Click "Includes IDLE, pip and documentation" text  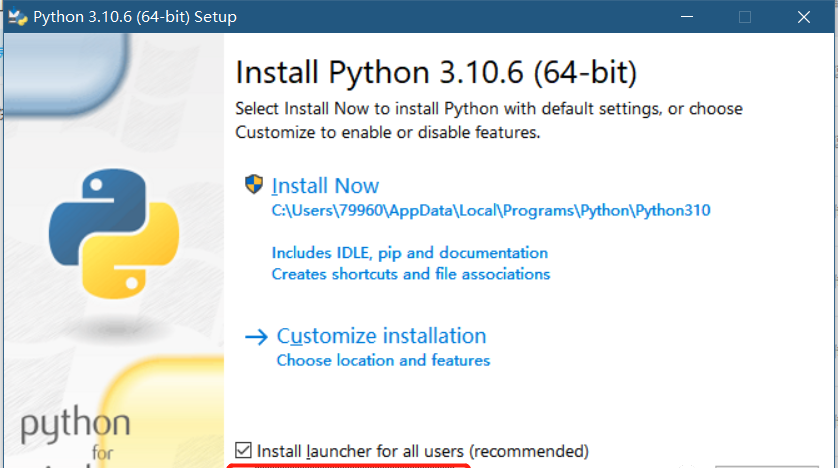[x=410, y=253]
